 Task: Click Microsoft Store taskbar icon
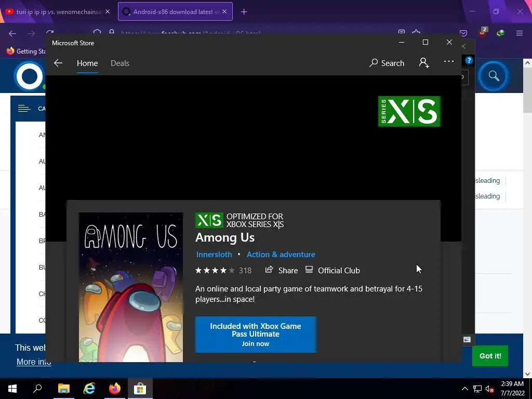pos(140,389)
